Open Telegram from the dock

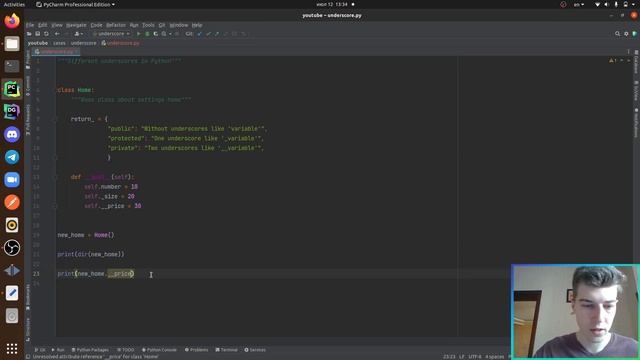[12, 157]
